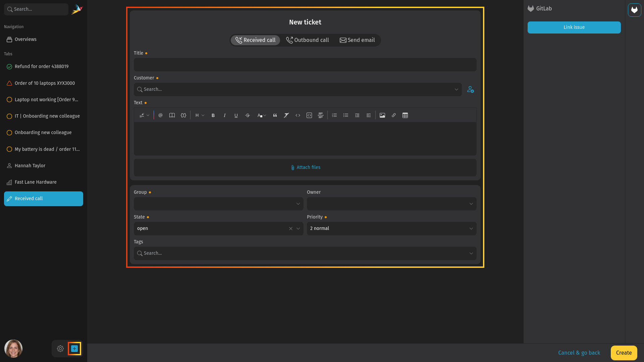Insert a blockquote in the text editor
644x362 pixels.
point(275,115)
